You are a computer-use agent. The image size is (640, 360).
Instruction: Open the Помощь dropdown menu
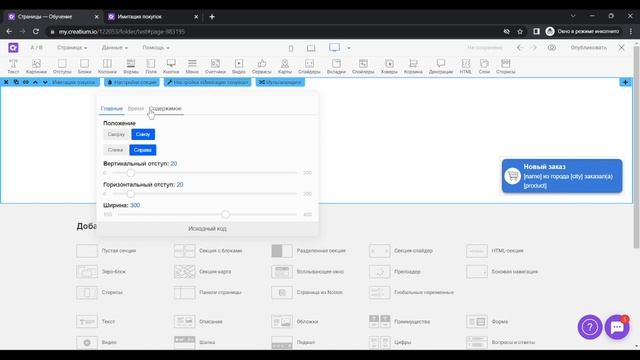tap(156, 48)
